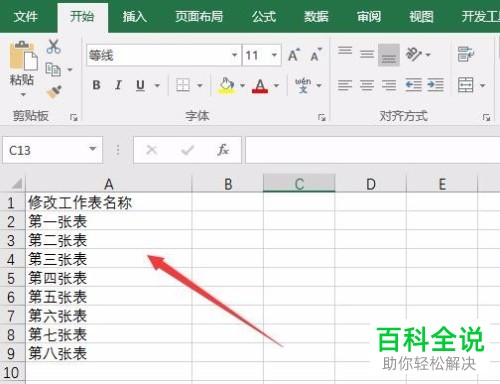Select column C header
The width and height of the screenshot is (500, 384).
click(x=299, y=184)
